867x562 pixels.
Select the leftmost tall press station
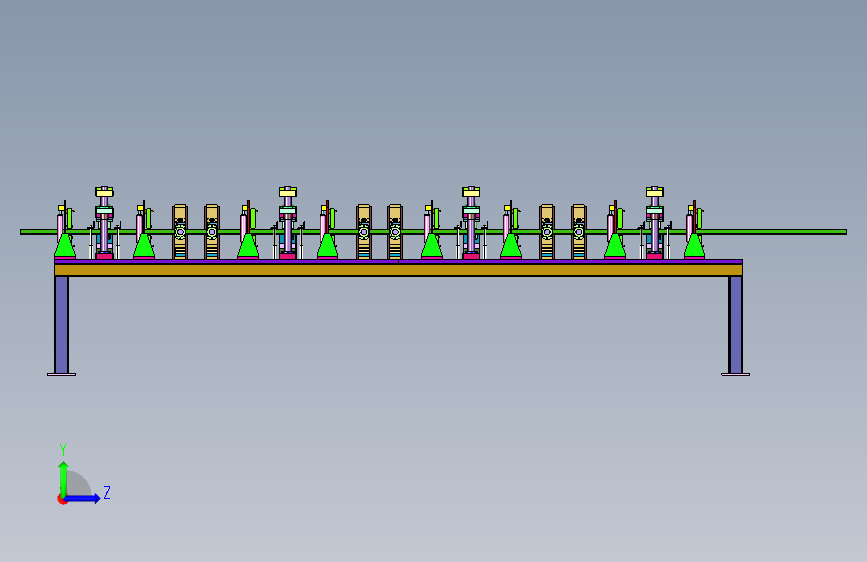coord(104,223)
